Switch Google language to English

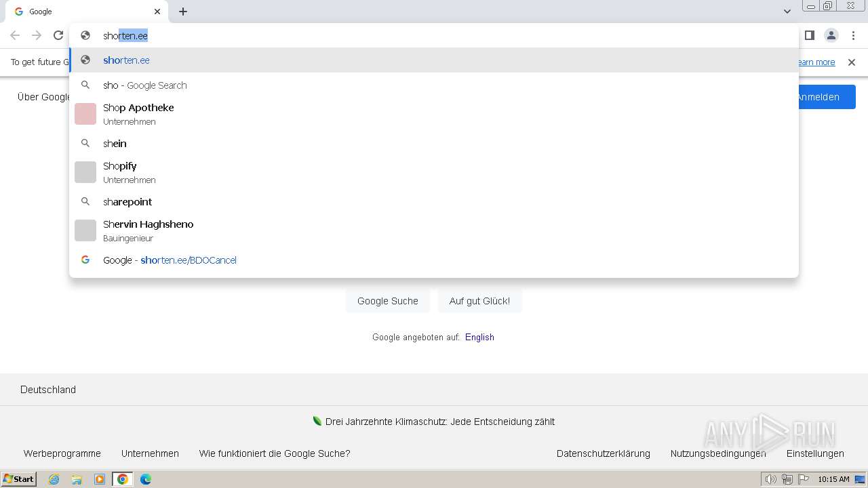click(x=479, y=337)
